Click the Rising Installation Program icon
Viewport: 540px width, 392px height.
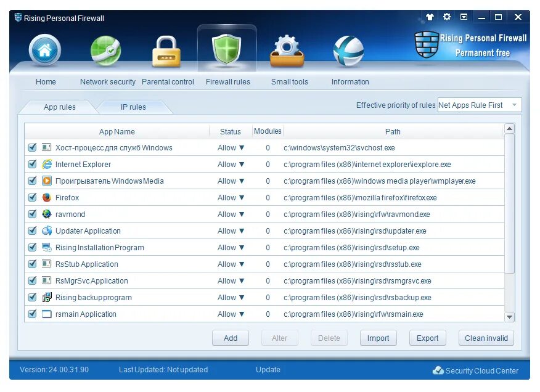click(x=46, y=247)
